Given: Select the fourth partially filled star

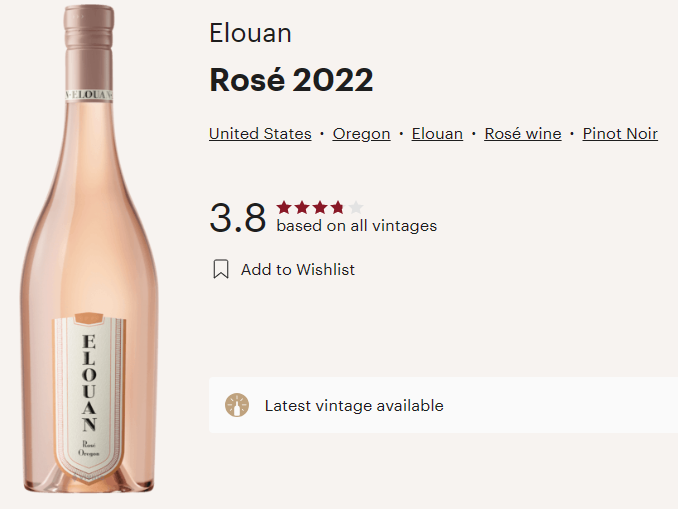Looking at the screenshot, I should click(337, 208).
